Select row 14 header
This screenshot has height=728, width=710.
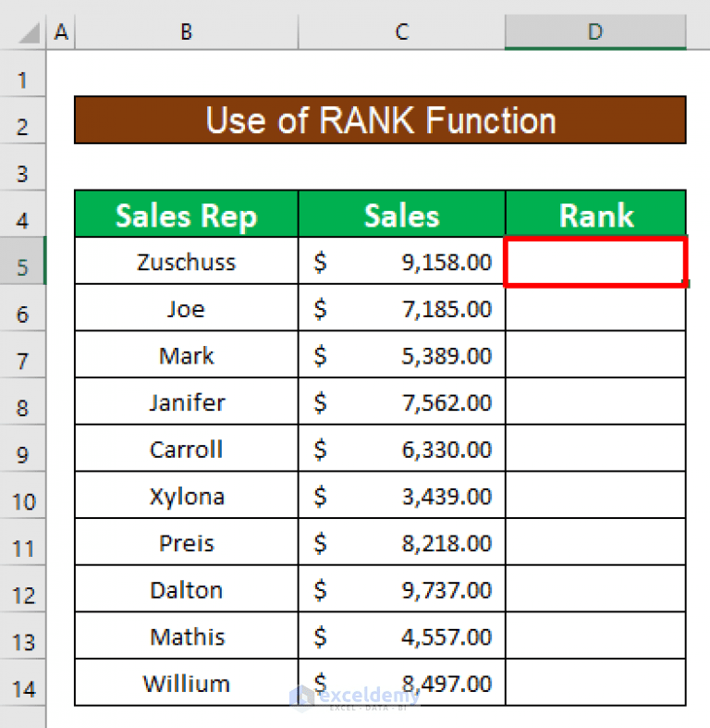click(x=23, y=683)
